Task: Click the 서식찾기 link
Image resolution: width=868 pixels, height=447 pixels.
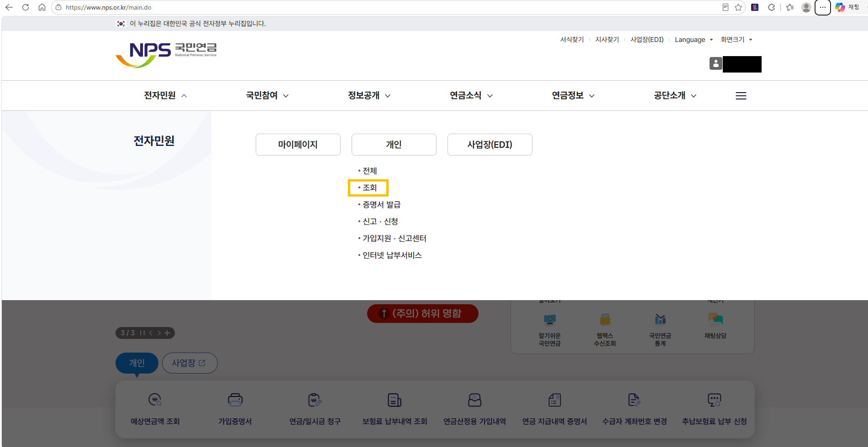Action: [x=572, y=40]
